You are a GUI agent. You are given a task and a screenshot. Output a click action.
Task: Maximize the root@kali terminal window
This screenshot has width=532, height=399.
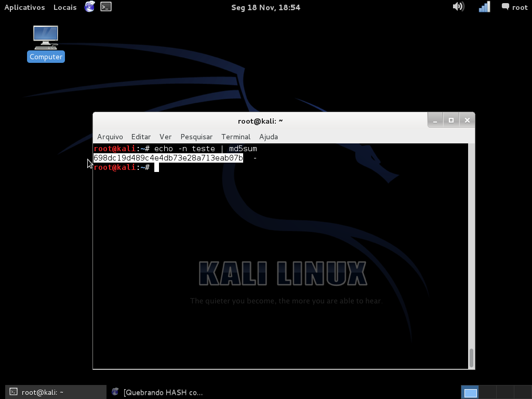451,120
